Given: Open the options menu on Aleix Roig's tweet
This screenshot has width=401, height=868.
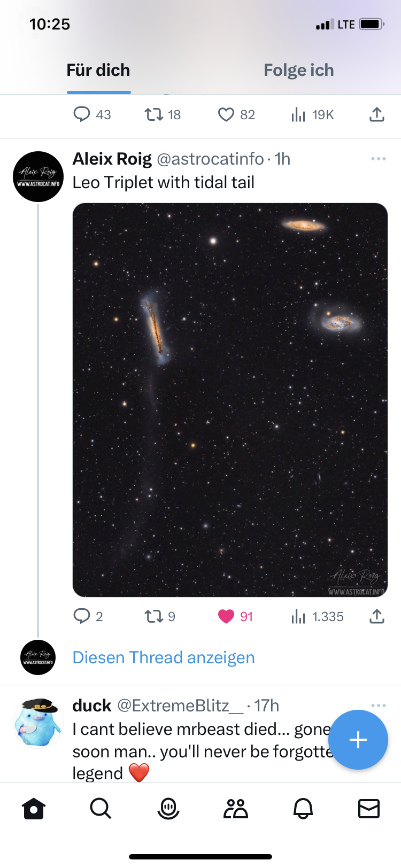Looking at the screenshot, I should 379,159.
